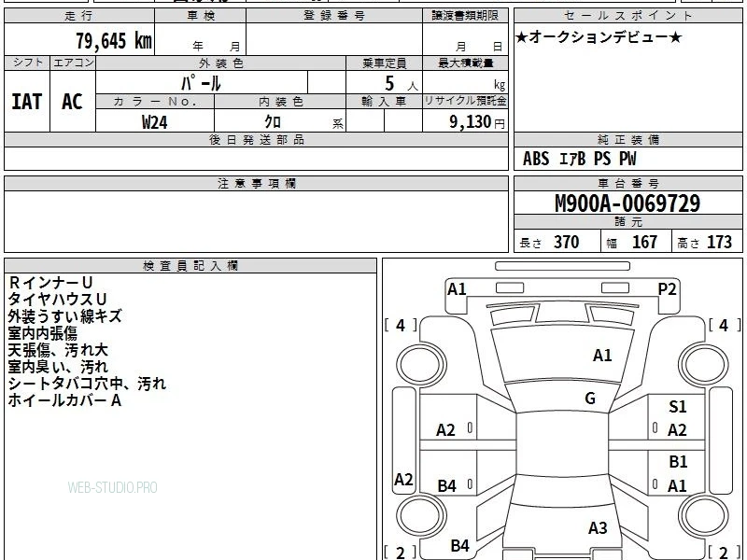747x560 pixels.
Task: Click the 5 人 seating capacity value
Action: click(401, 84)
